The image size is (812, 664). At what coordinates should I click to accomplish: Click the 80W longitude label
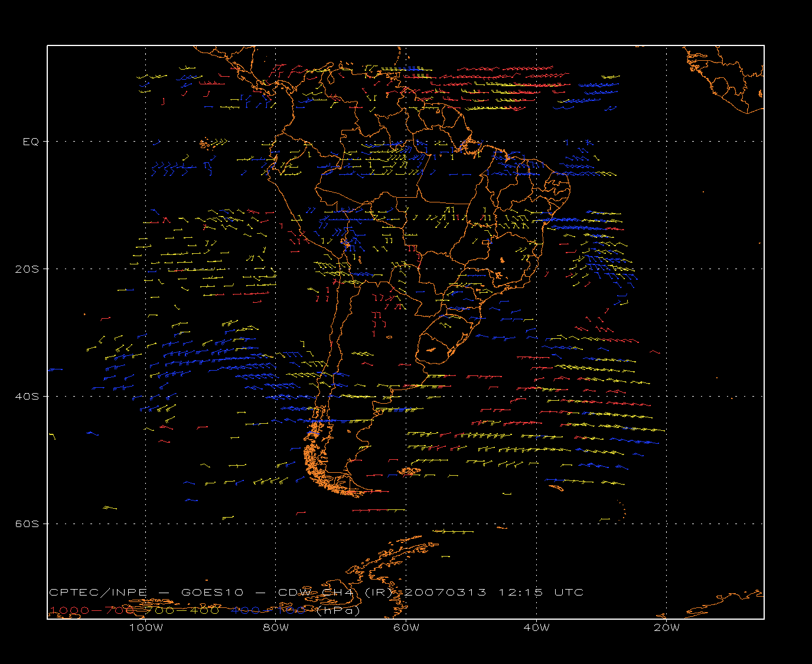276,627
